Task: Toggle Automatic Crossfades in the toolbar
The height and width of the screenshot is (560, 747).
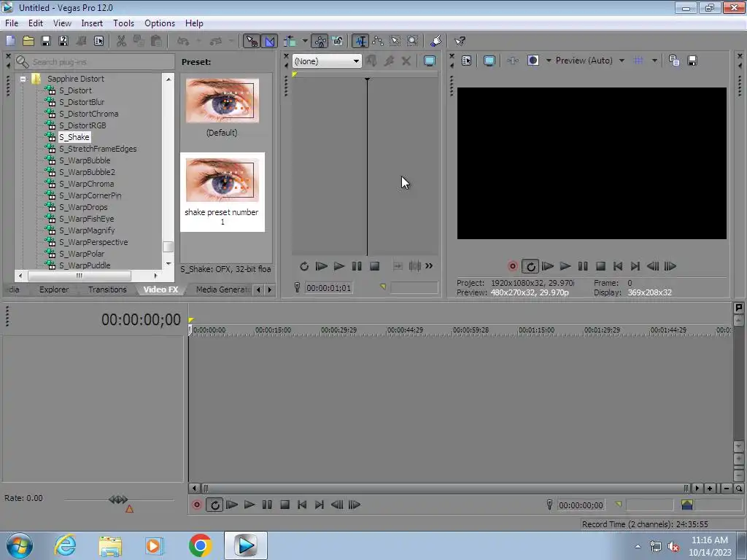Action: pos(269,42)
